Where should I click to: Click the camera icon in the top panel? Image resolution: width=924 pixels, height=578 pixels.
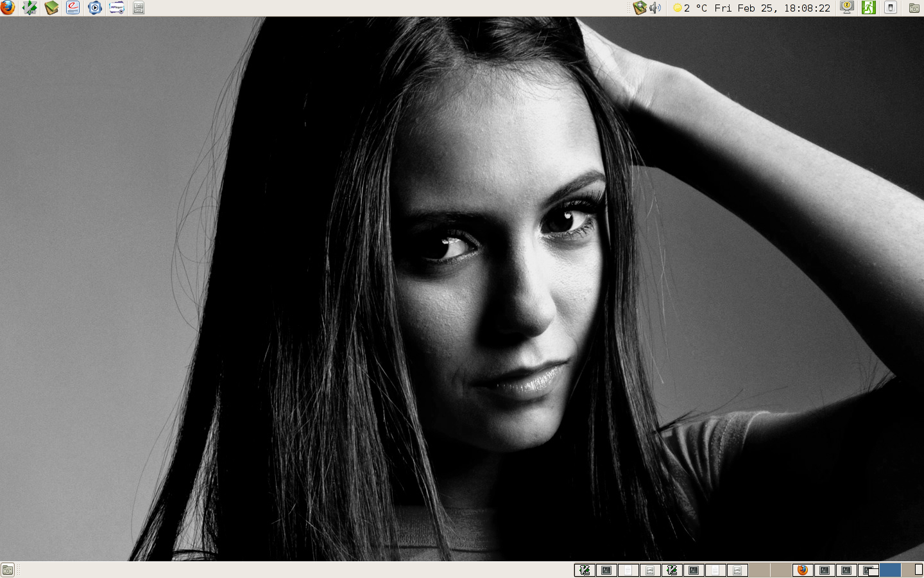[914, 8]
